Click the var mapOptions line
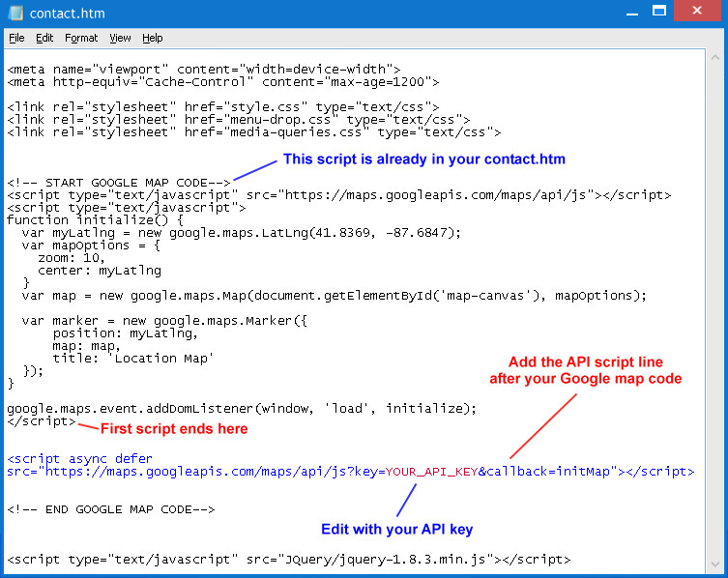Viewport: 728px width, 578px height. 91,246
